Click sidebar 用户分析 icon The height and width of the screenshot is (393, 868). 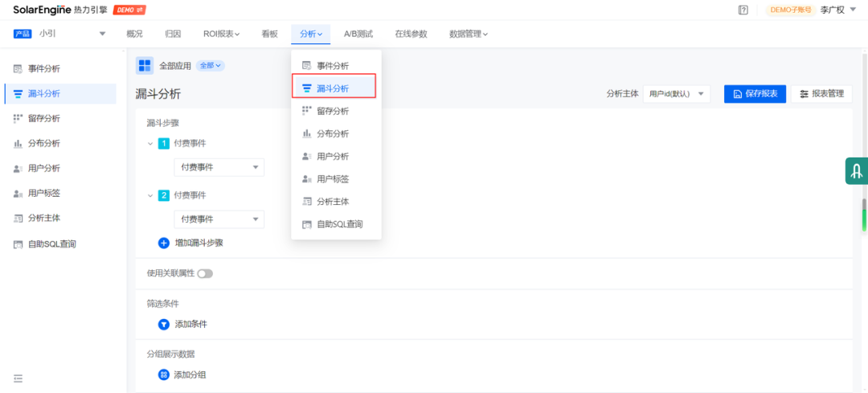(x=18, y=168)
